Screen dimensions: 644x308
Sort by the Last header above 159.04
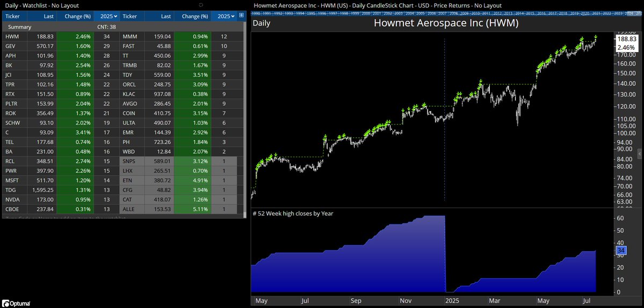[x=159, y=16]
